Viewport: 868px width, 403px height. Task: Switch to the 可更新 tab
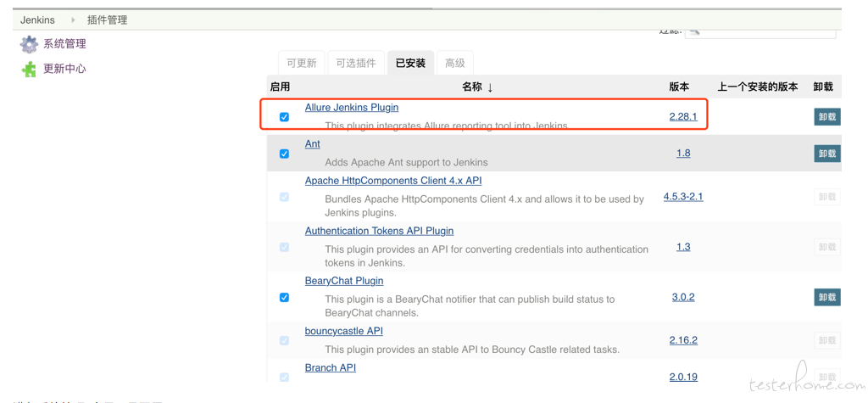pyautogui.click(x=302, y=63)
